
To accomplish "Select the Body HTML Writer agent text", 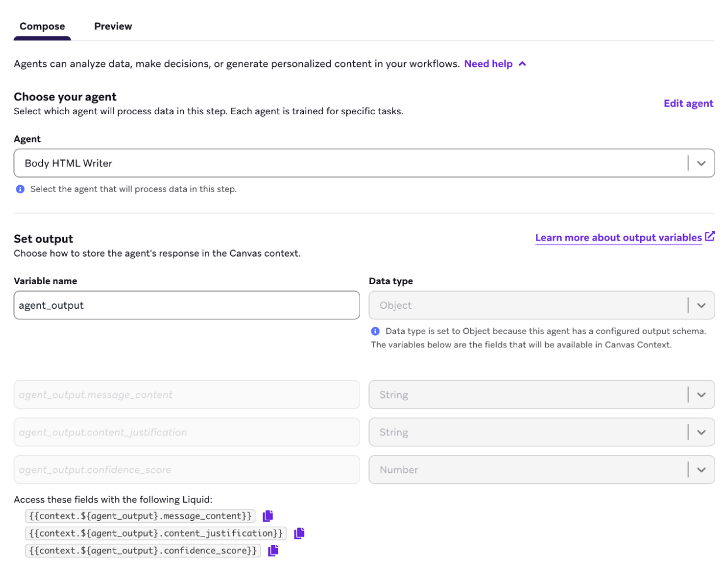I will click(67, 163).
